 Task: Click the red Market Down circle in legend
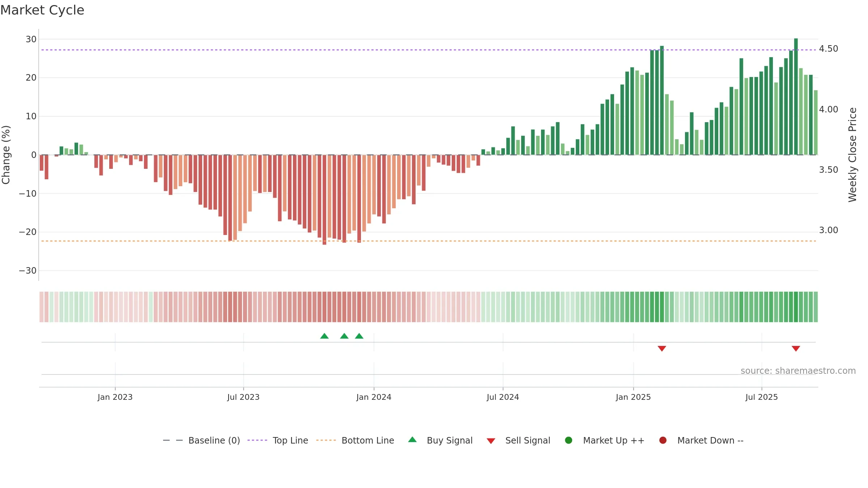(x=663, y=440)
